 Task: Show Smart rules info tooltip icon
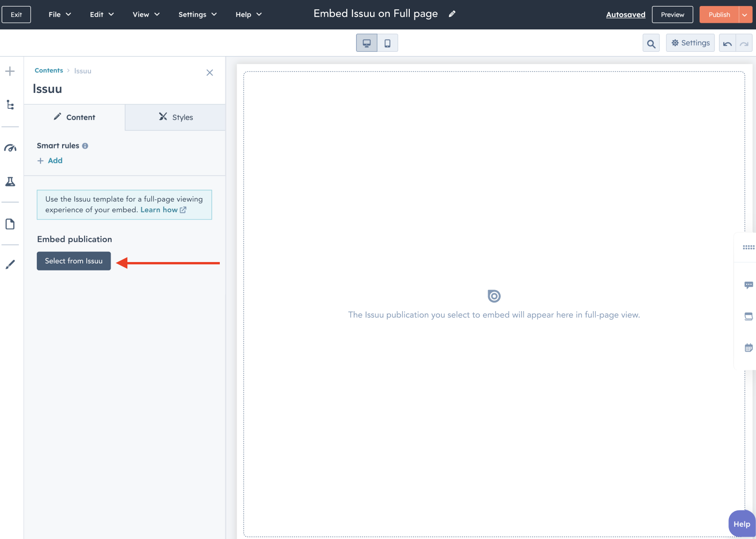pyautogui.click(x=85, y=146)
